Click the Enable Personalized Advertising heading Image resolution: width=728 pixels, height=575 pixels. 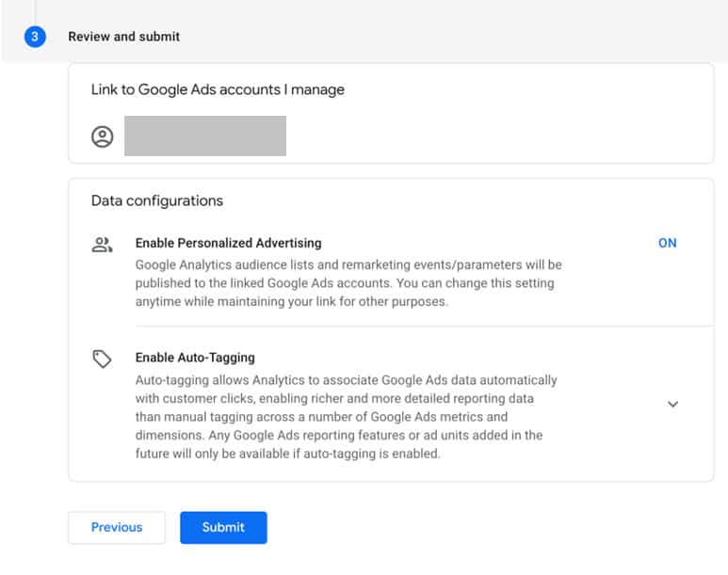pyautogui.click(x=229, y=243)
